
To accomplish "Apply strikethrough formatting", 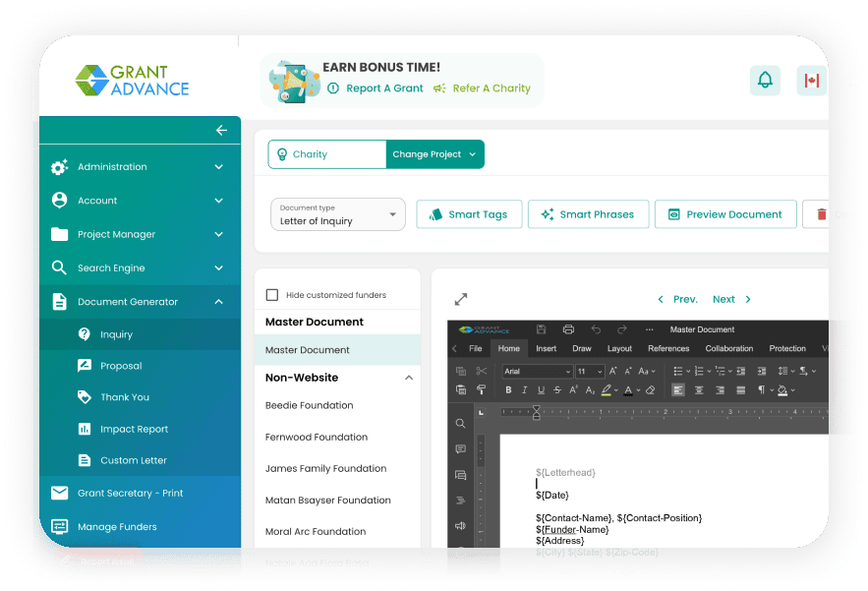I will coord(557,390).
